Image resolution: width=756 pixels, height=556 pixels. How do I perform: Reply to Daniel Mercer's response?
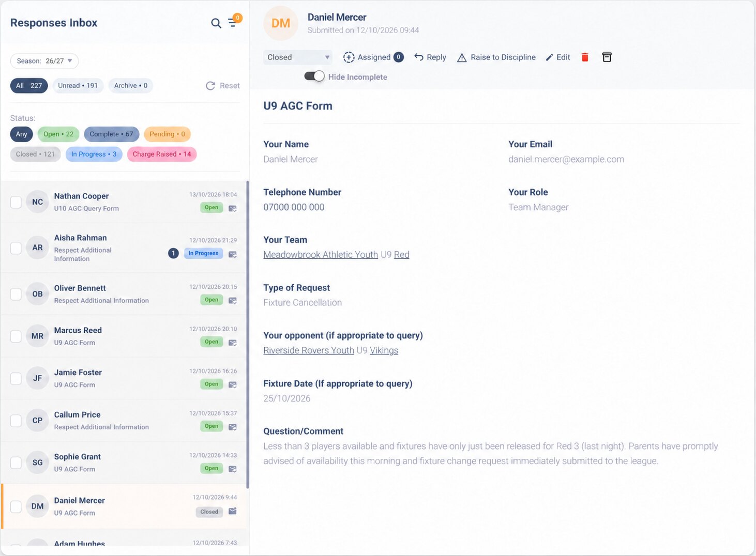pos(430,57)
